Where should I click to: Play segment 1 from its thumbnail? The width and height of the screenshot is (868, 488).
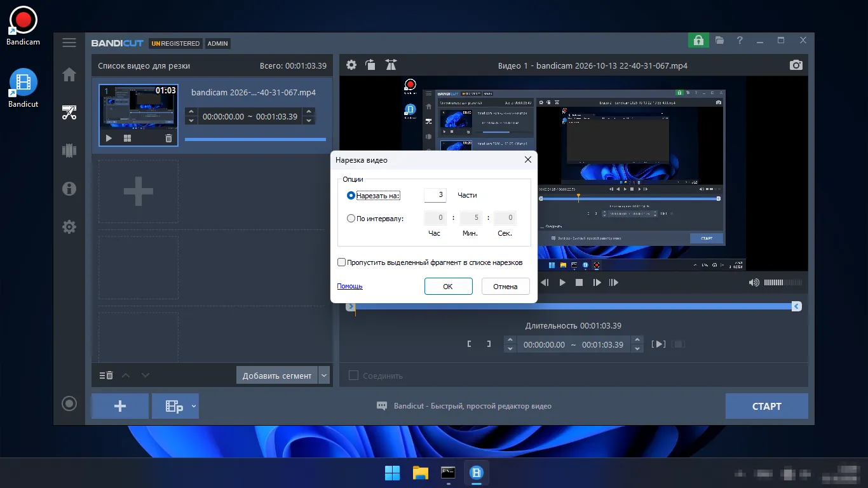click(109, 138)
